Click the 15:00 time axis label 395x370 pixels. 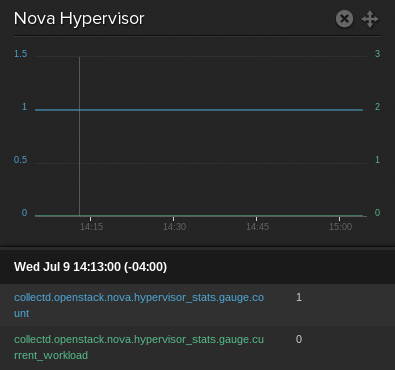tap(340, 227)
